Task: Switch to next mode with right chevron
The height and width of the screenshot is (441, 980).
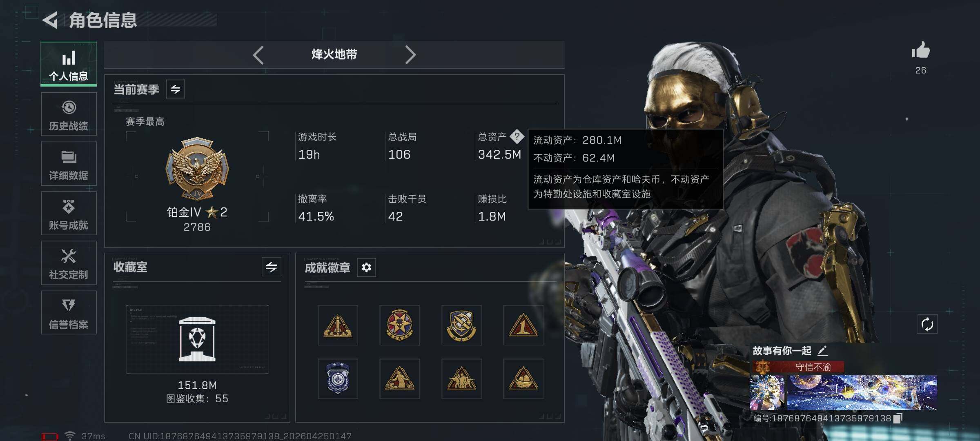Action: click(x=410, y=55)
